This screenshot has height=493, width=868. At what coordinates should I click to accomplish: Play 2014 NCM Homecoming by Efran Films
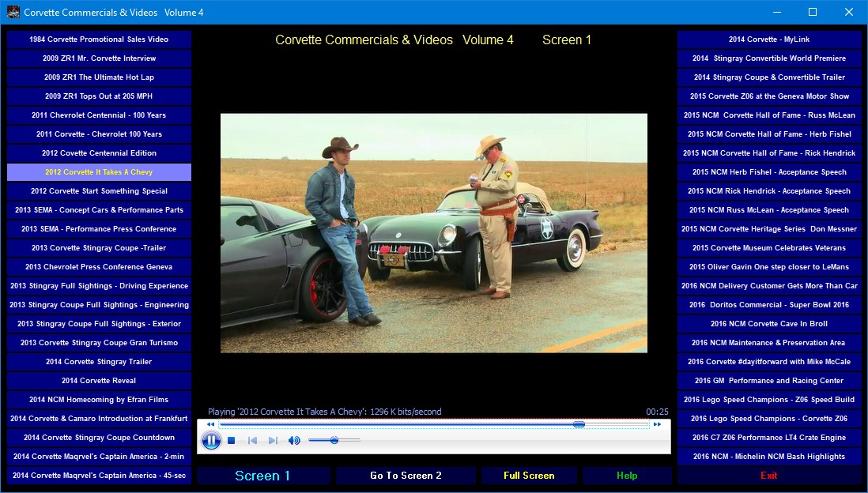point(99,400)
